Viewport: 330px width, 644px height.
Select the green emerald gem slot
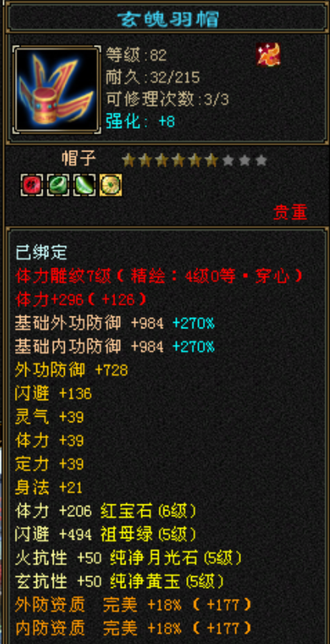pos(58,185)
